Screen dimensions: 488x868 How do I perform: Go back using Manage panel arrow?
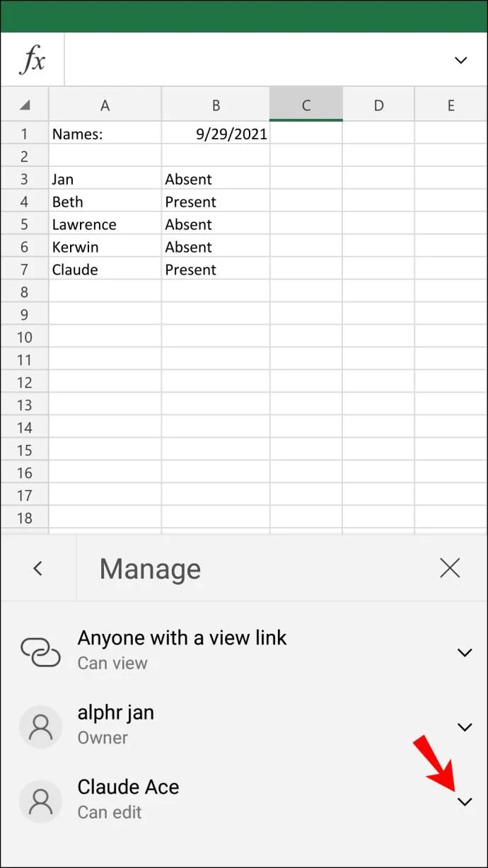(x=38, y=567)
